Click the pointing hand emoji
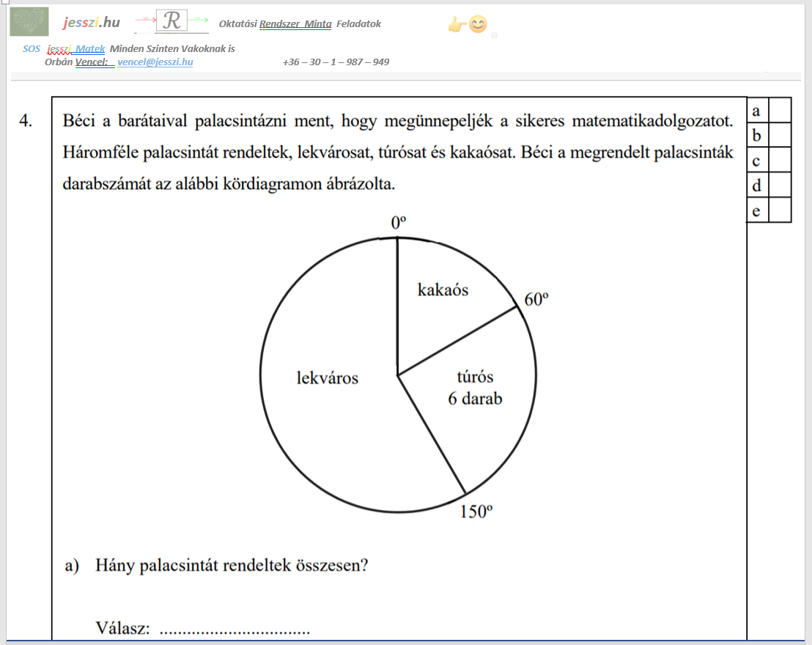The height and width of the screenshot is (645, 812). click(457, 24)
